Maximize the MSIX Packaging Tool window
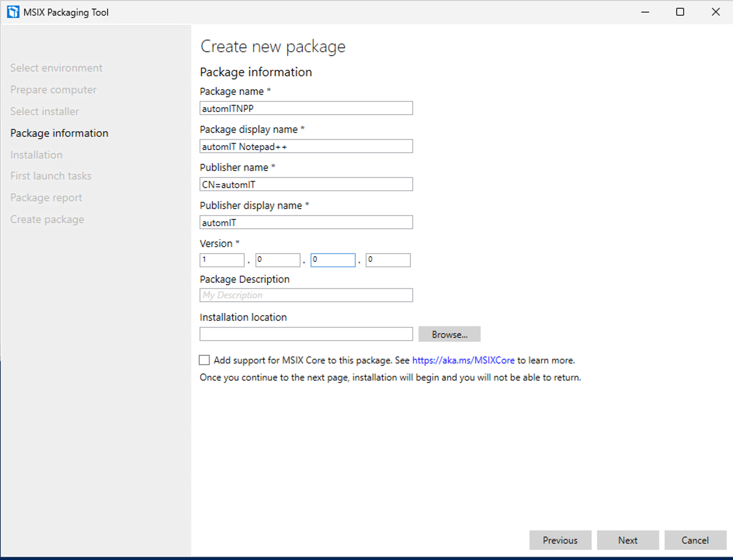The height and width of the screenshot is (560, 733). 680,12
